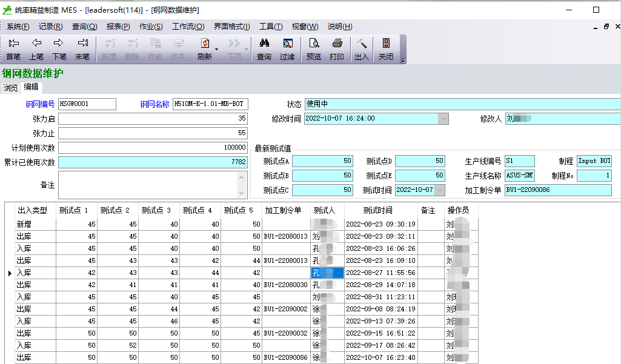
Task: Open the 报表(P) menu
Action: tap(118, 27)
